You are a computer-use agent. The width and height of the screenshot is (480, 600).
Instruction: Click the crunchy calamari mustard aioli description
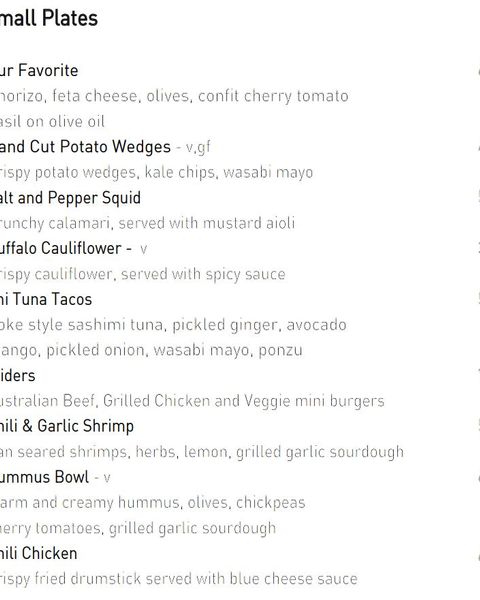click(x=147, y=223)
